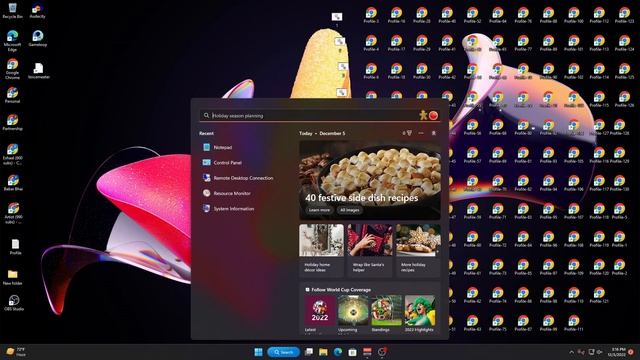Select the Partnership Chrome profile shortcut
This screenshot has height=360, width=640.
click(x=12, y=122)
